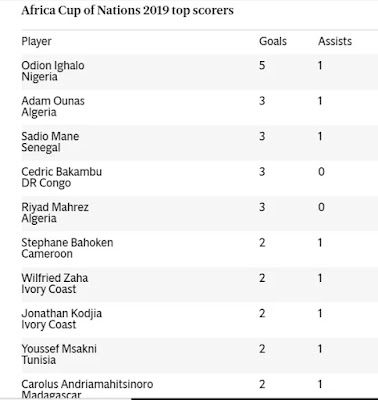Click the Goals column header
Viewport: 378px width, 400px height.
click(273, 41)
